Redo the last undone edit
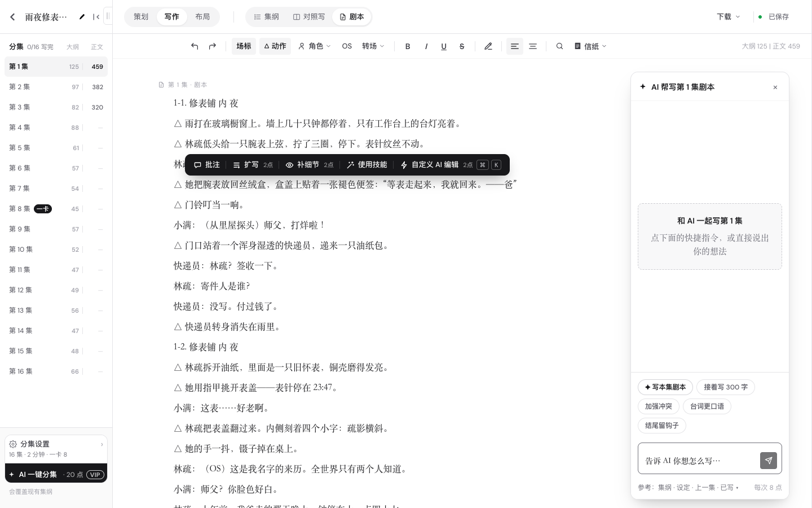Image resolution: width=812 pixels, height=508 pixels. pos(213,46)
